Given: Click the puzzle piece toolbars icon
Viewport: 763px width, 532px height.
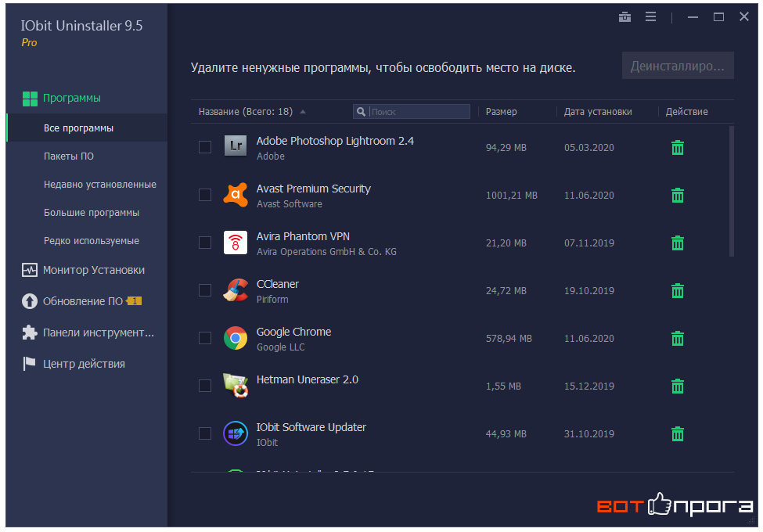Looking at the screenshot, I should click(x=30, y=332).
